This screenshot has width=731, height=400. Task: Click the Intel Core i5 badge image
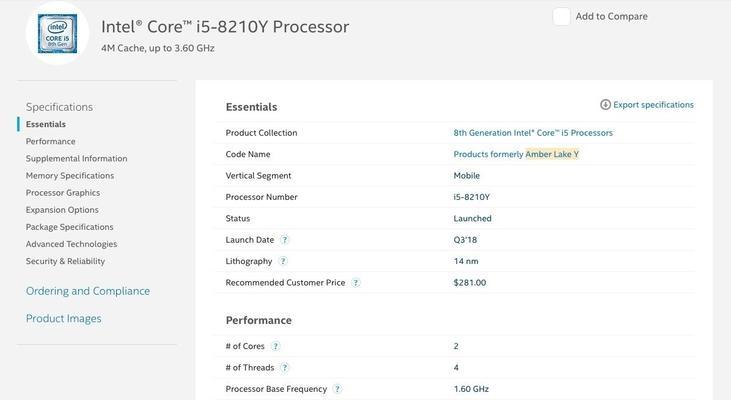pos(57,34)
